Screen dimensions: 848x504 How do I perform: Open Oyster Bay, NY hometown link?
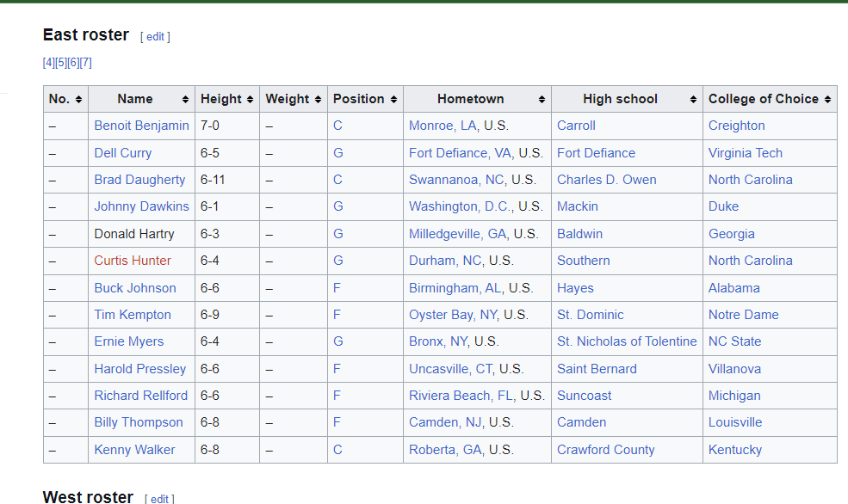coord(453,315)
